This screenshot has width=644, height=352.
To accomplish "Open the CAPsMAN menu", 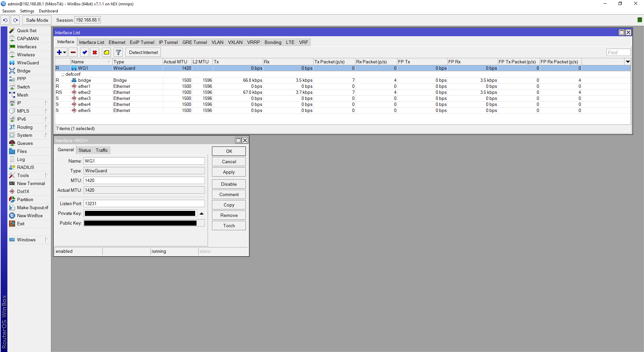I will click(x=28, y=39).
